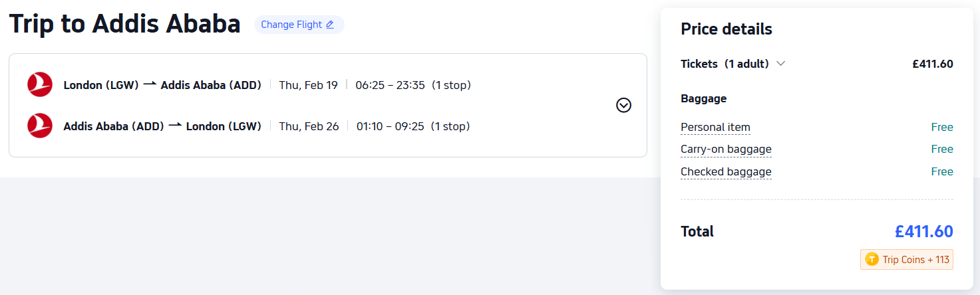Screen dimensions: 980x295
Task: Open the Carry-on baggage info
Action: tap(726, 149)
